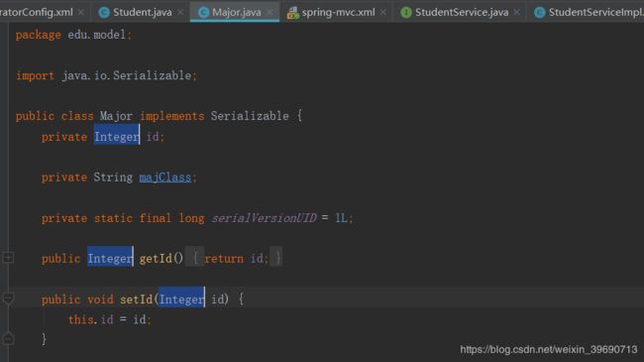Click the String type of majClass
This screenshot has width=644, height=362.
click(x=113, y=177)
